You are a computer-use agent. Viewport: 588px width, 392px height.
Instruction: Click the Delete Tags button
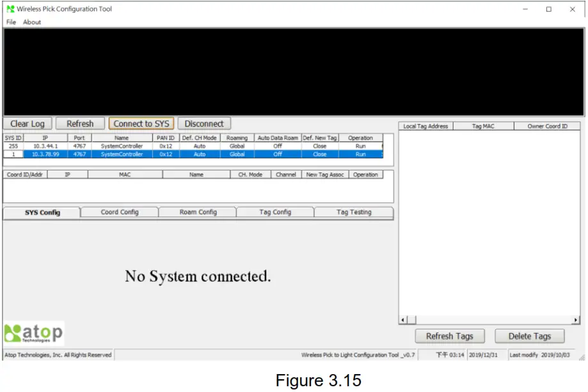[x=530, y=336]
